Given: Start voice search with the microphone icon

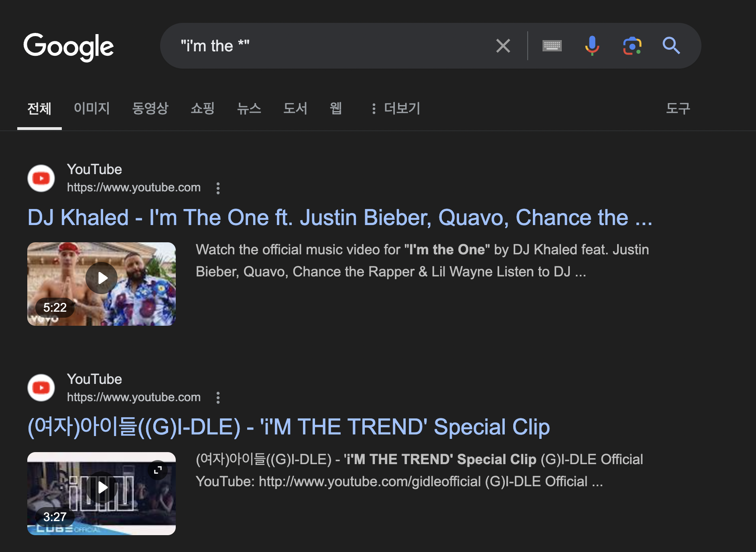Looking at the screenshot, I should 592,46.
